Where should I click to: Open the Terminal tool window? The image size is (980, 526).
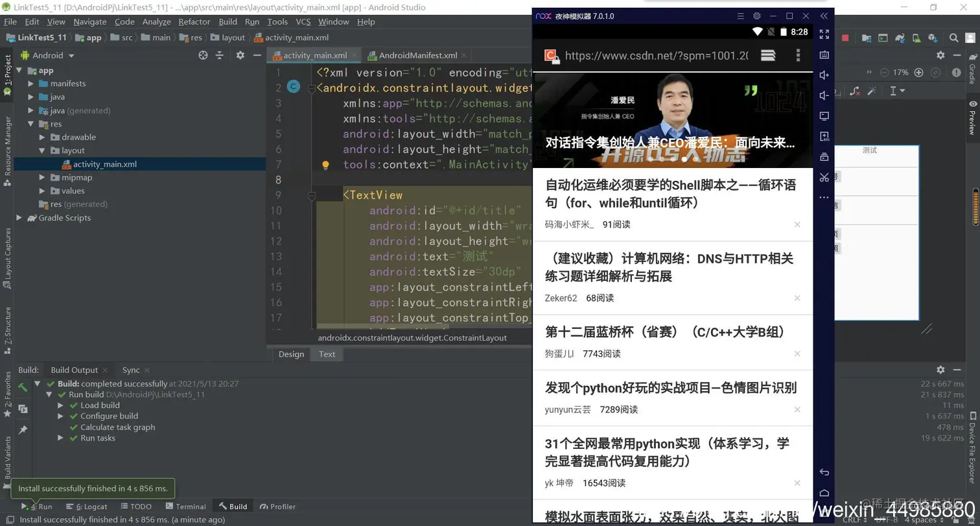[x=185, y=507]
